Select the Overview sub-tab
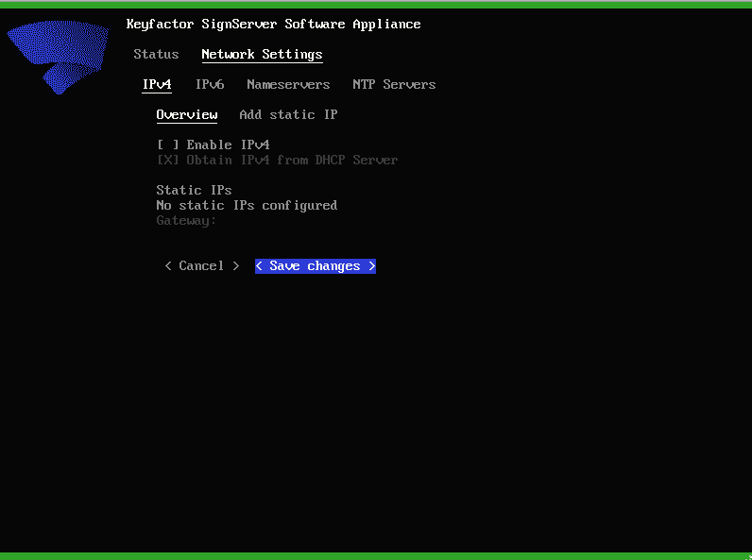 coord(186,115)
